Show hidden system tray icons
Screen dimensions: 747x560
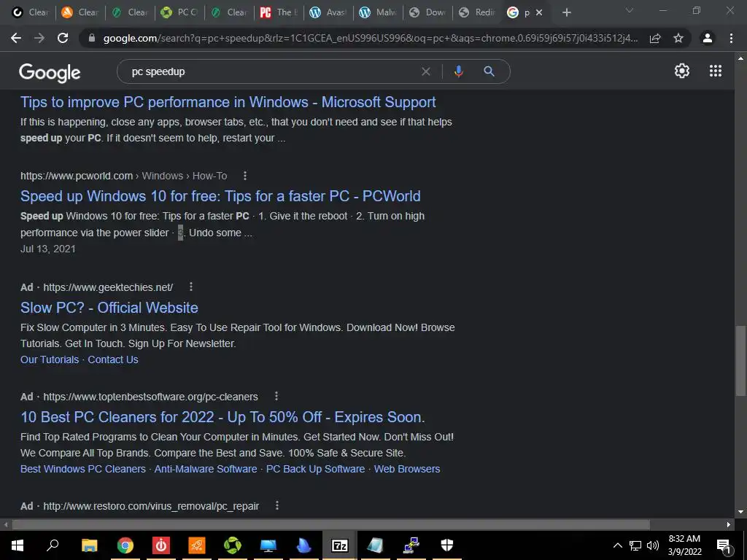click(617, 545)
